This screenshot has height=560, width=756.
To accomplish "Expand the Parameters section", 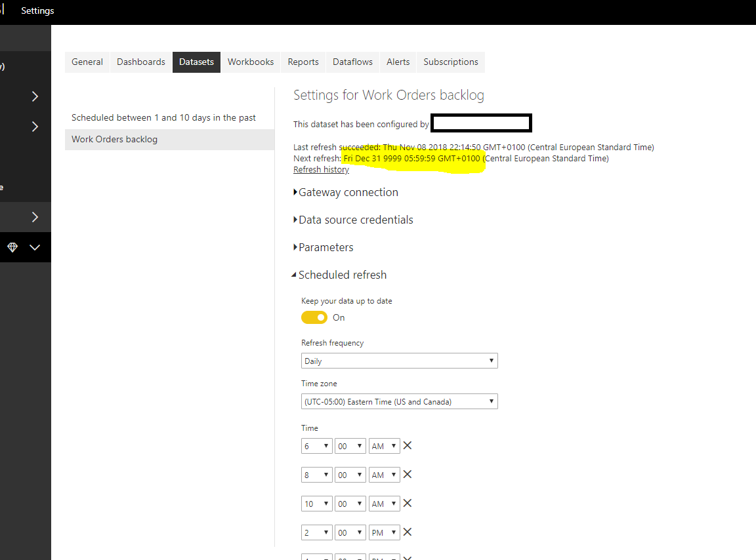I will 324,247.
